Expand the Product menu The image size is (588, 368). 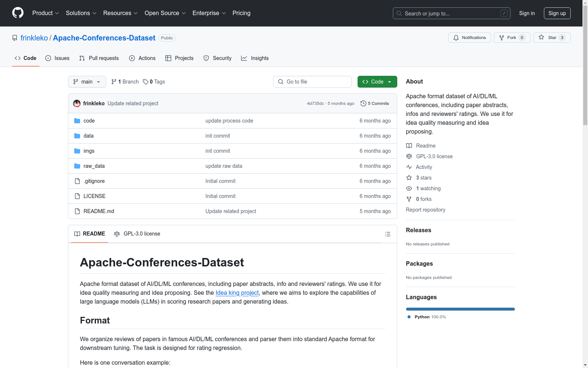pyautogui.click(x=46, y=13)
